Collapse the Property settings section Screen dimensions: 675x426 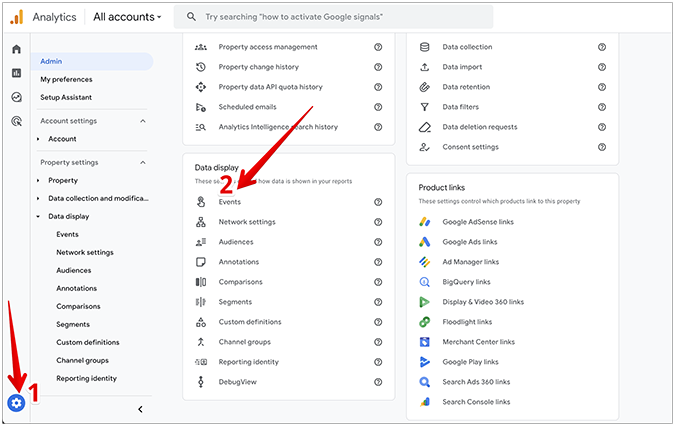143,163
